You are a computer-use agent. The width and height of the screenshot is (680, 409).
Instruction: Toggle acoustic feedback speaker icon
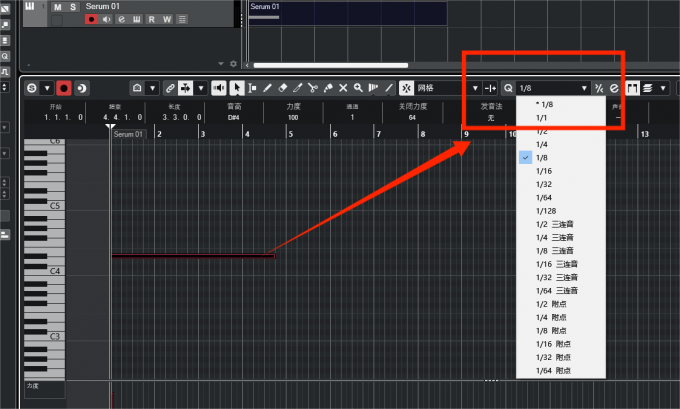click(219, 88)
